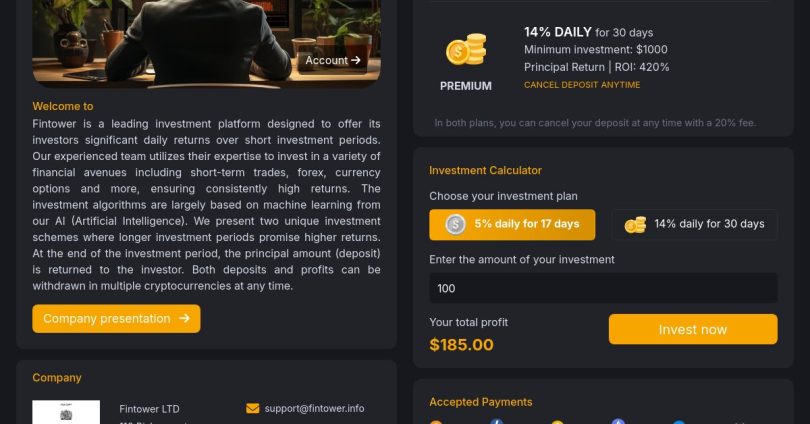Click the envelope icon beside support email
This screenshot has height=424, width=810.
pyautogui.click(x=252, y=408)
